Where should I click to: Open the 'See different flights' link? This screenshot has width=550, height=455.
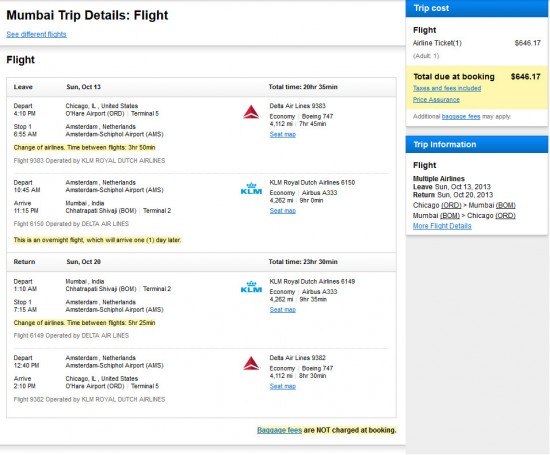36,34
